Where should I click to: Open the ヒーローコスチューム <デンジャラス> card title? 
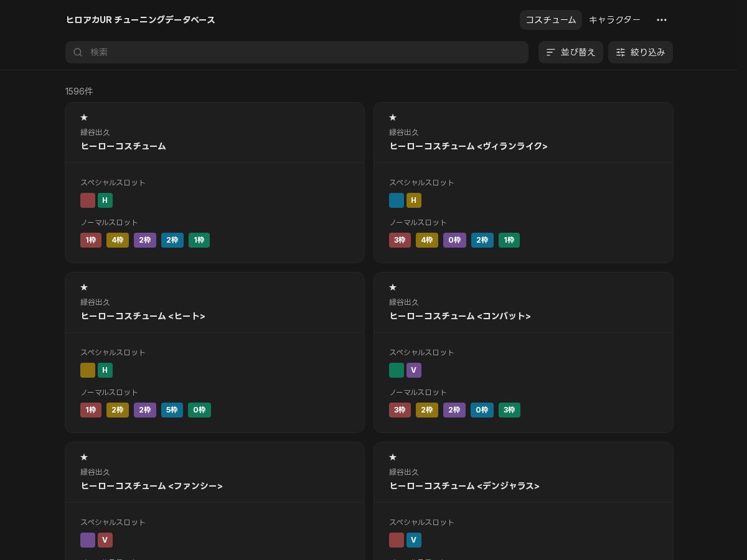click(x=464, y=486)
